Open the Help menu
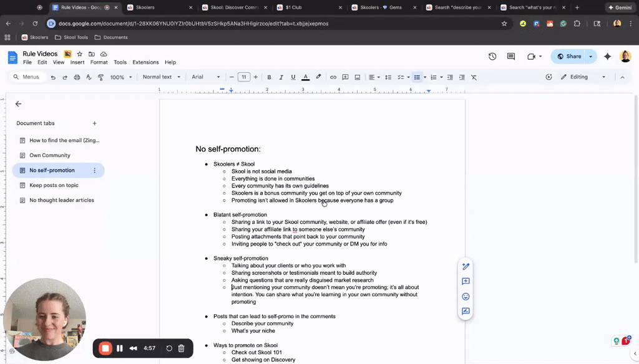 (x=170, y=62)
